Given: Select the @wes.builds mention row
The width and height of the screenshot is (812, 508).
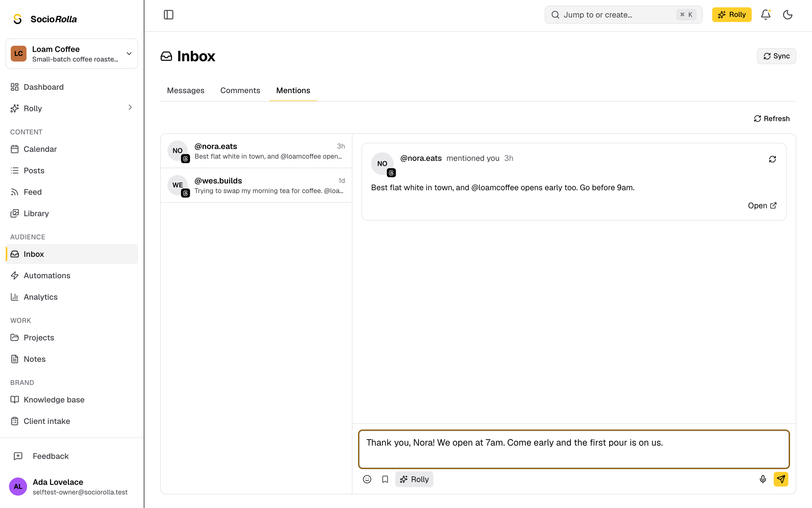Looking at the screenshot, I should pyautogui.click(x=256, y=185).
